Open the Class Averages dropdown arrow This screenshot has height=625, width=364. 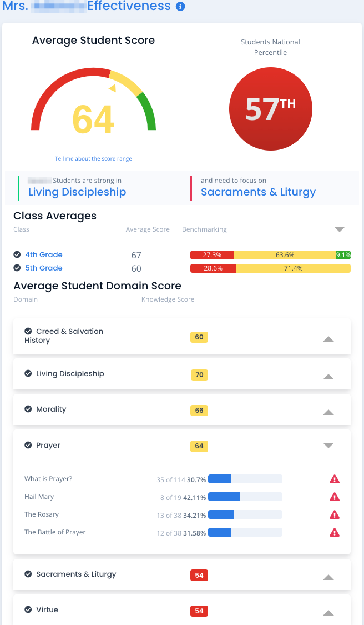pyautogui.click(x=340, y=229)
